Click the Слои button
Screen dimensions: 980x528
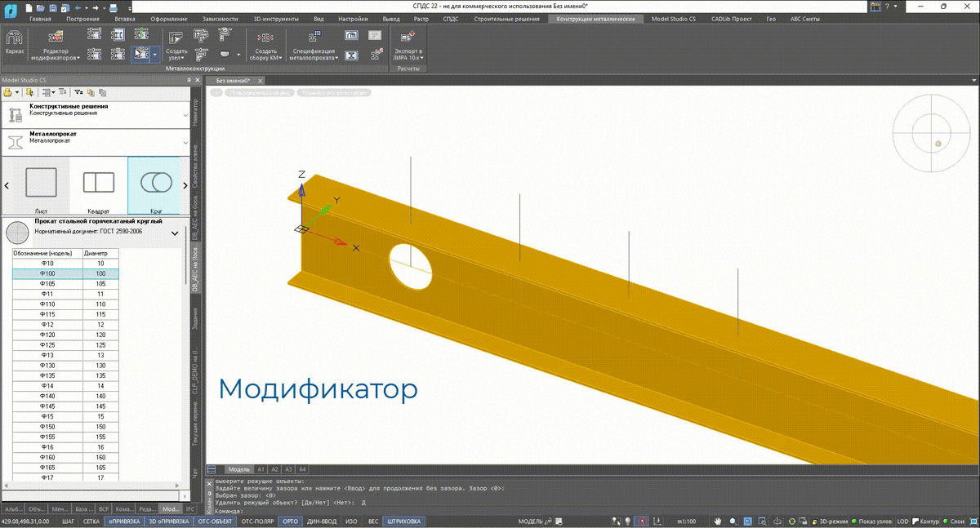955,521
